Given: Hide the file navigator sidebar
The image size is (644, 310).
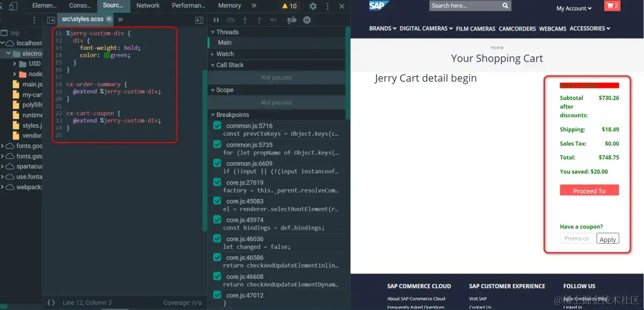Looking at the screenshot, I should (51, 20).
